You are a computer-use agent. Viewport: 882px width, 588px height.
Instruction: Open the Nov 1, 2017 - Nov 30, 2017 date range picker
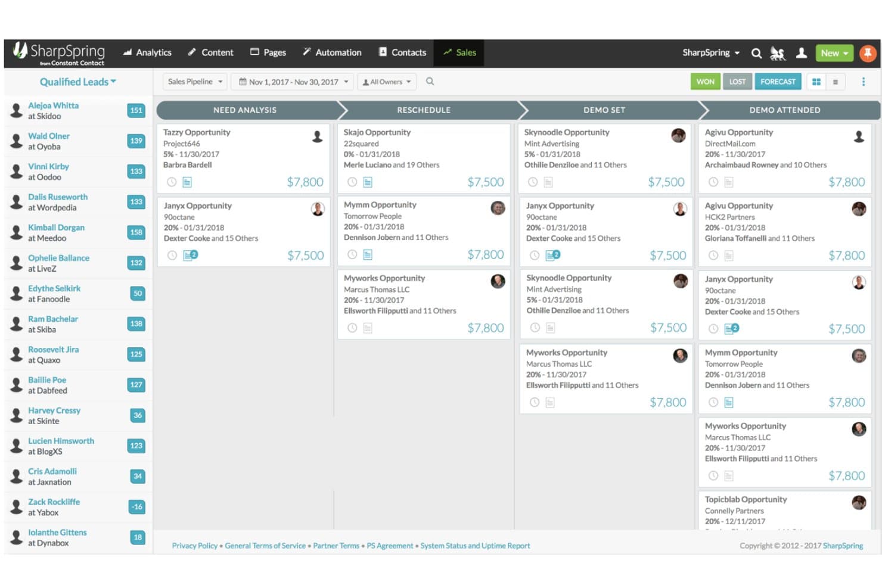pyautogui.click(x=293, y=82)
